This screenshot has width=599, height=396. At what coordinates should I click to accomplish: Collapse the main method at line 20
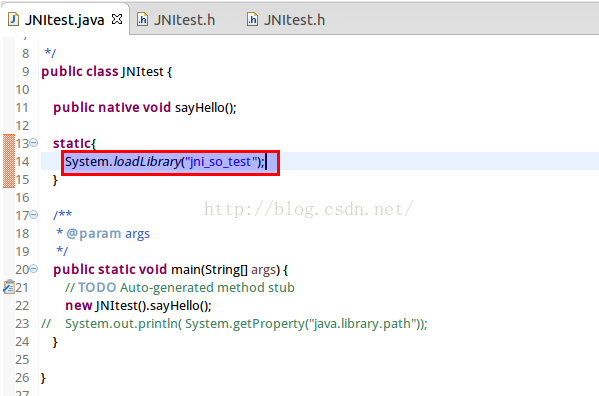click(x=34, y=269)
